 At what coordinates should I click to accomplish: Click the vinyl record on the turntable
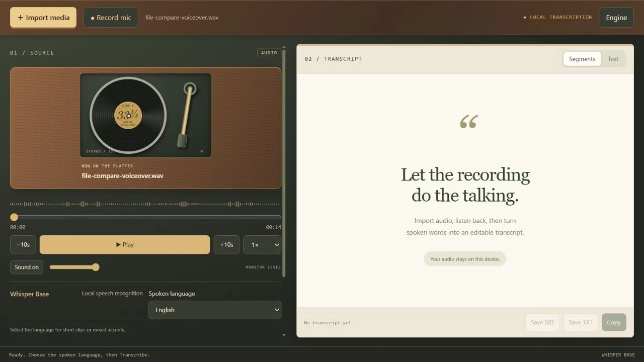128,115
